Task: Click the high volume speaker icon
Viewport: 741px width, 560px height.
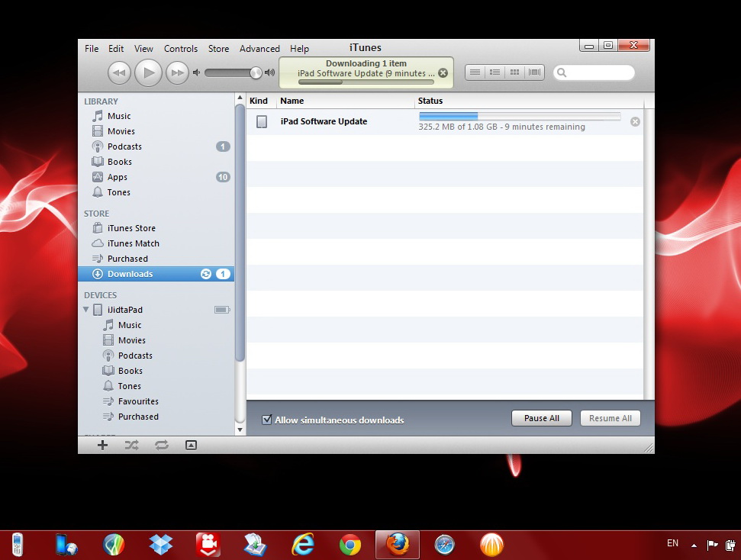Action: point(270,72)
